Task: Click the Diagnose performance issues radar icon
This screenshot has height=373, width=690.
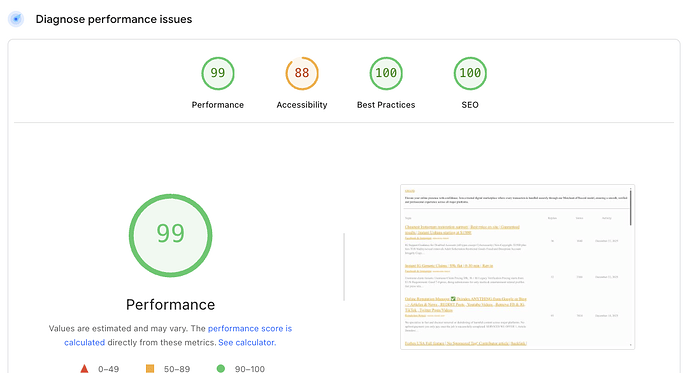Action: tap(16, 19)
